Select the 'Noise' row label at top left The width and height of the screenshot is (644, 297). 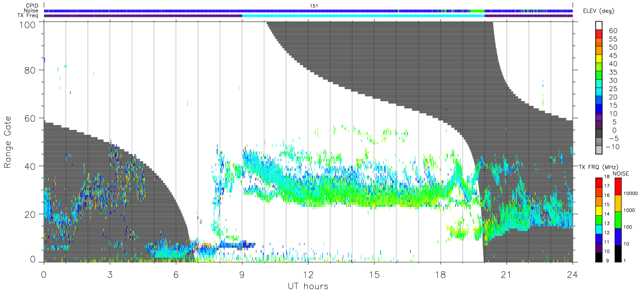click(x=31, y=10)
